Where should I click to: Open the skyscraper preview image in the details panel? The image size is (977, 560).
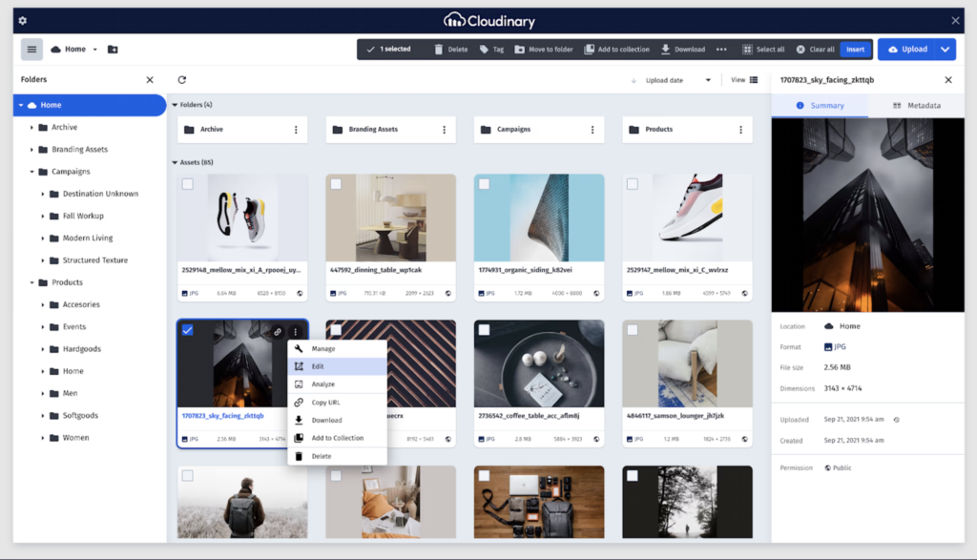(868, 215)
